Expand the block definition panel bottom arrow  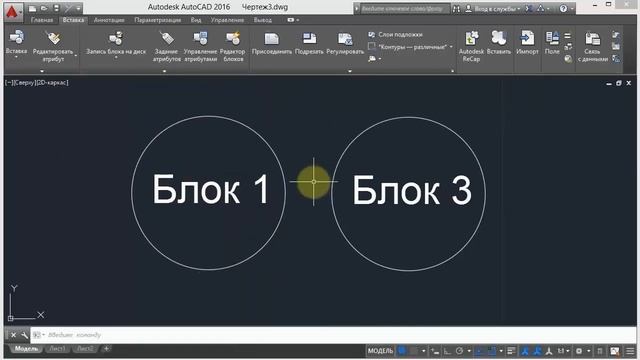[164, 71]
